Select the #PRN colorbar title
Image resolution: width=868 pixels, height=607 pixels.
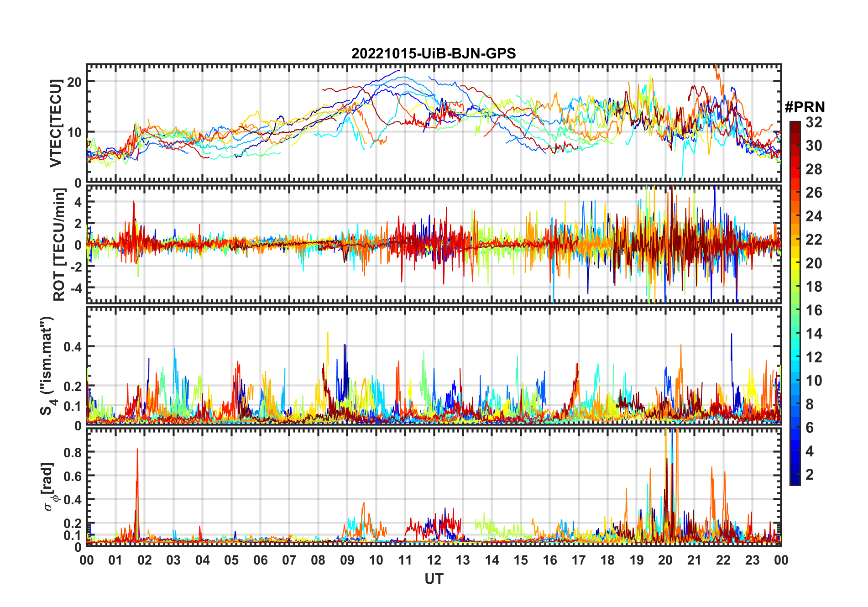[x=805, y=107]
